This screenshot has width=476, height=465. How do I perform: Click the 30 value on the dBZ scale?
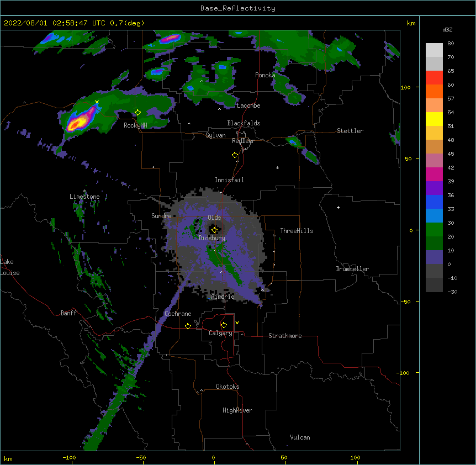451,223
